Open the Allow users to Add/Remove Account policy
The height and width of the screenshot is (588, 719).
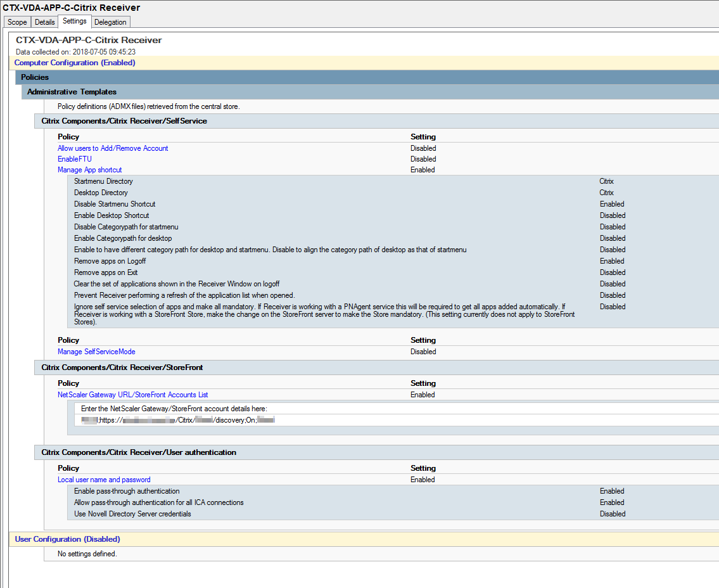pos(113,148)
